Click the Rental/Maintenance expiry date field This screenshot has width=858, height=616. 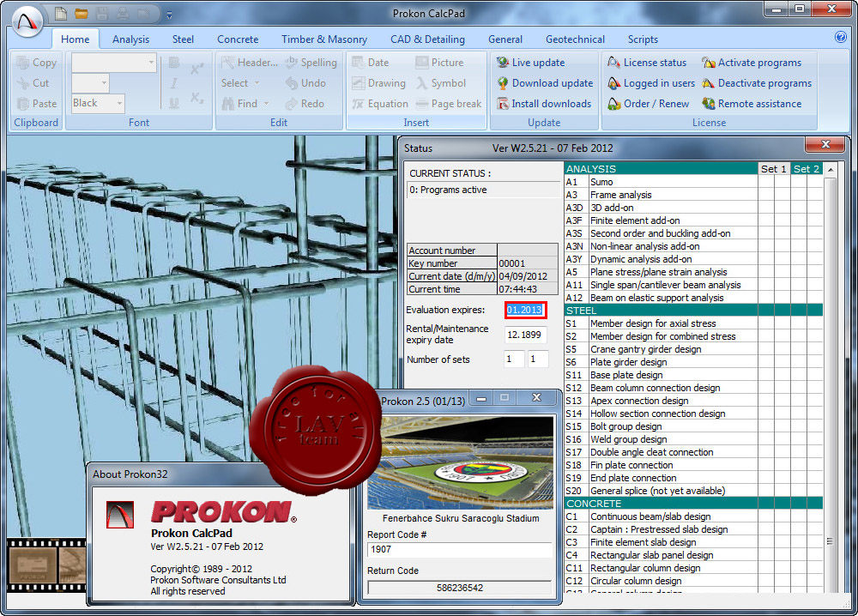pos(525,335)
